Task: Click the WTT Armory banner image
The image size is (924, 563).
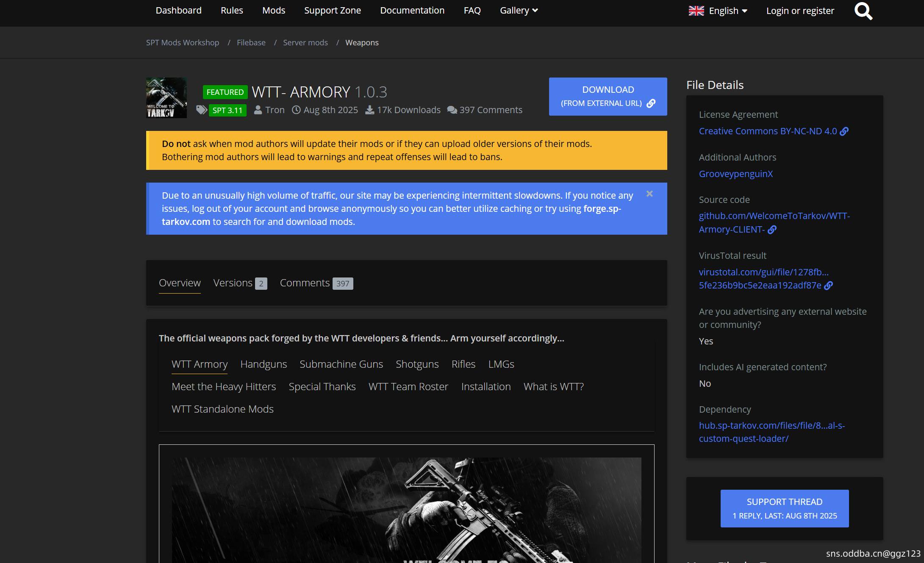Action: click(407, 510)
